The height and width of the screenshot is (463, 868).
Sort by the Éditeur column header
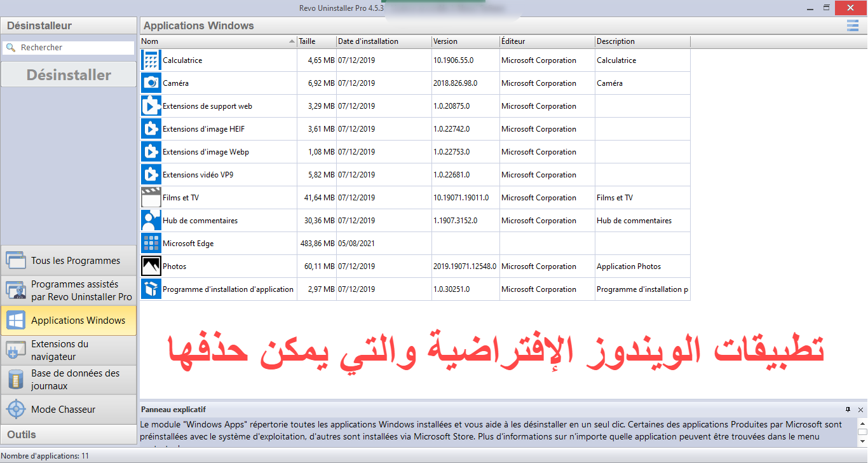pyautogui.click(x=547, y=41)
